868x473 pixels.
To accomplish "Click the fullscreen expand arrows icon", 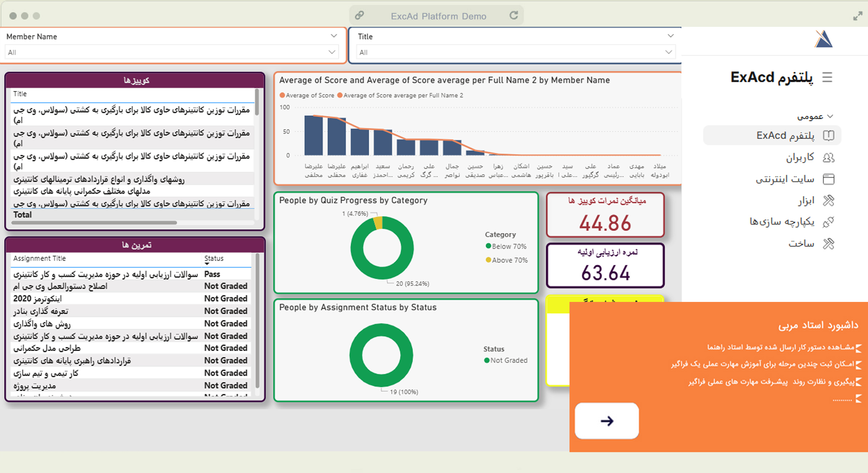I will pos(857,16).
